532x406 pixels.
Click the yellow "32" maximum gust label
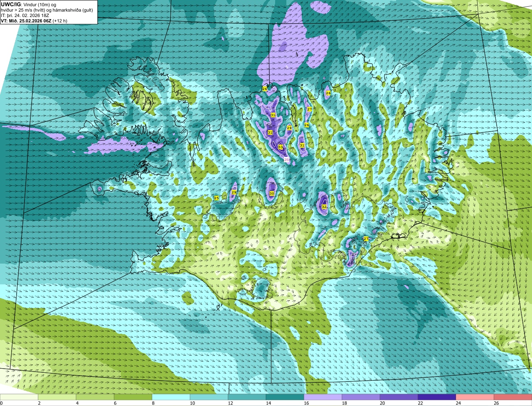(324, 206)
